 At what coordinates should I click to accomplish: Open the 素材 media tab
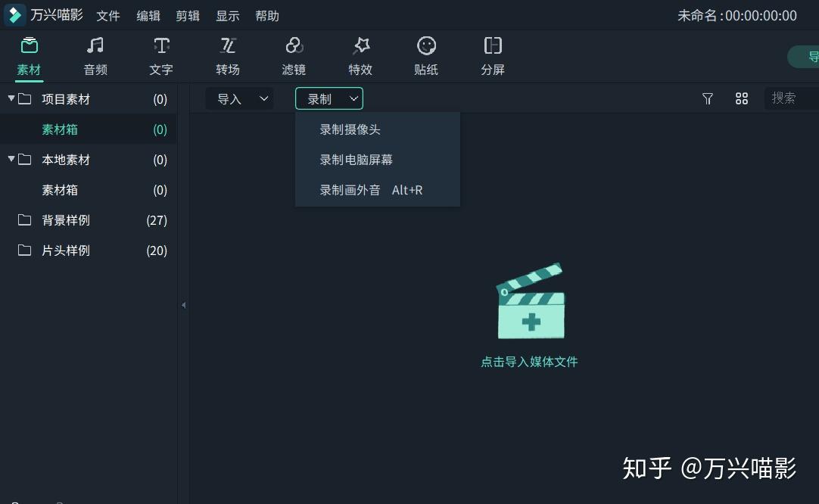(x=29, y=57)
